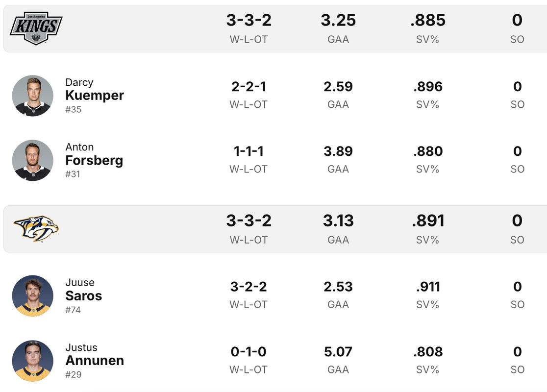
Task: Open Darcy Kuemper's headshot photo
Action: click(33, 96)
